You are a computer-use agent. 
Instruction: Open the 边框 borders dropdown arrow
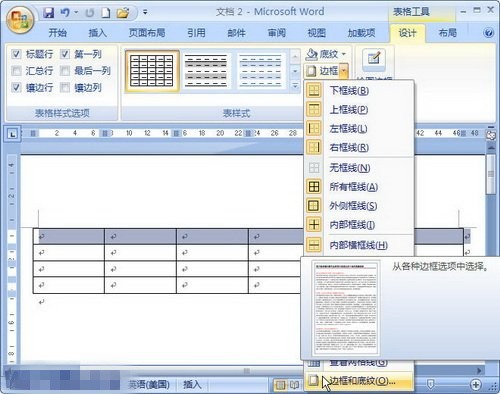pos(344,71)
